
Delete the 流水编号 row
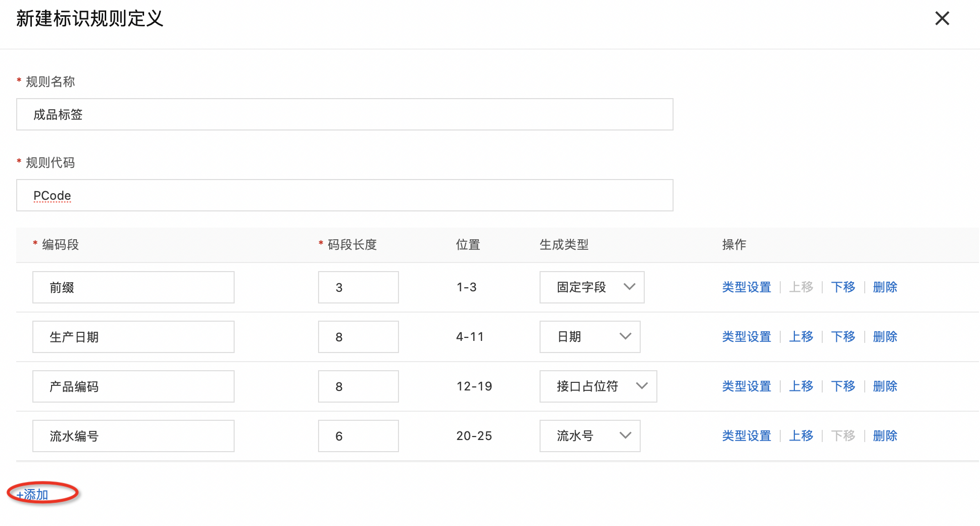click(885, 436)
